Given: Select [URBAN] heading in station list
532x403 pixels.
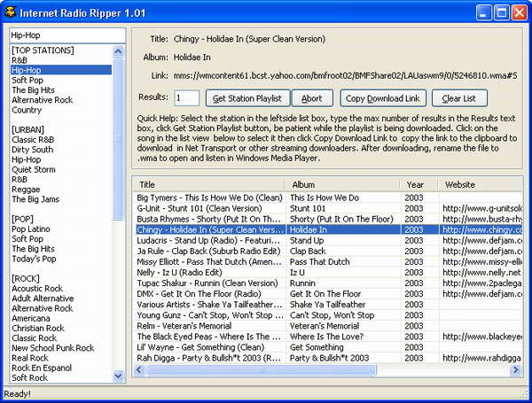Looking at the screenshot, I should click(x=27, y=129).
